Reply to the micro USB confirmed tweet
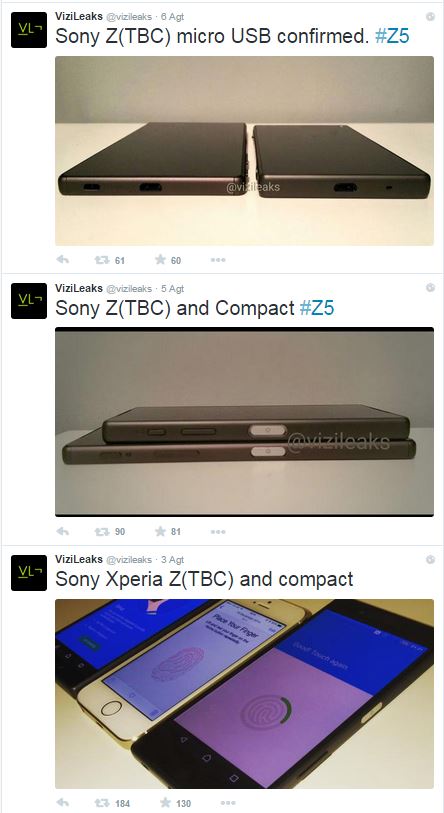 click(x=62, y=260)
